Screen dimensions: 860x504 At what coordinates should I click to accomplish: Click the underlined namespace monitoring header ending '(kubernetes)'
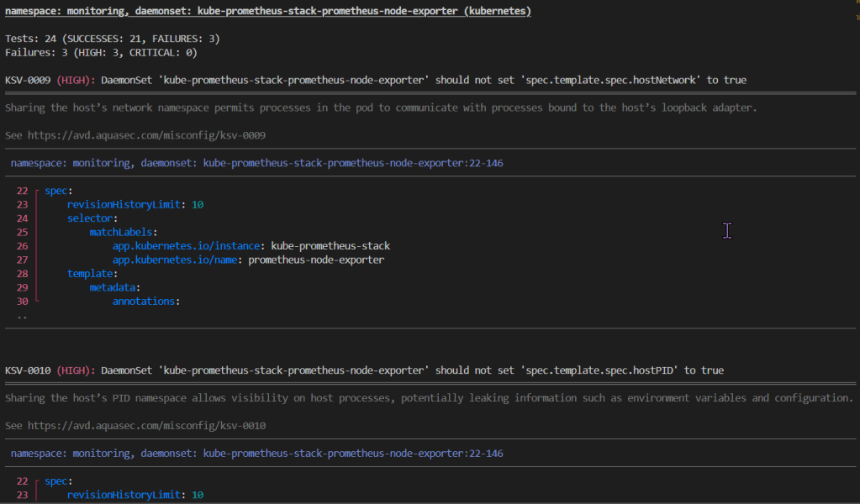(x=267, y=11)
